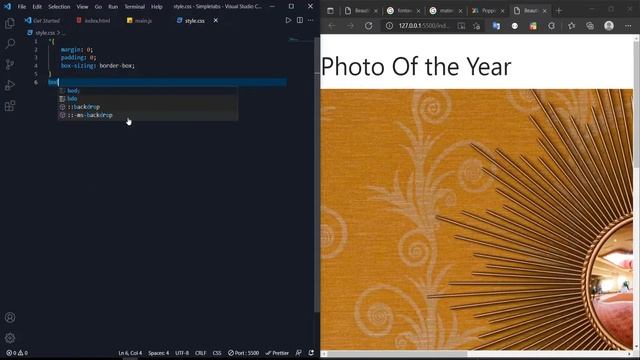Open a new browser tab

559,11
